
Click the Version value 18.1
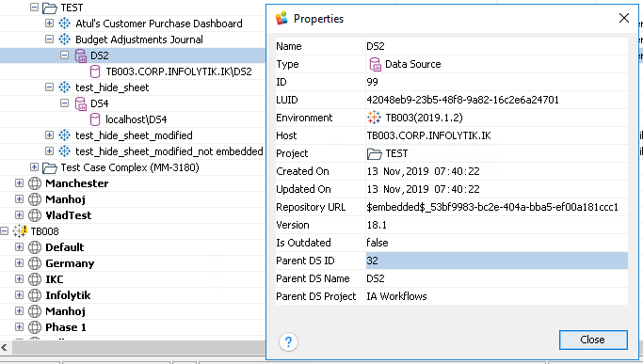pos(377,225)
